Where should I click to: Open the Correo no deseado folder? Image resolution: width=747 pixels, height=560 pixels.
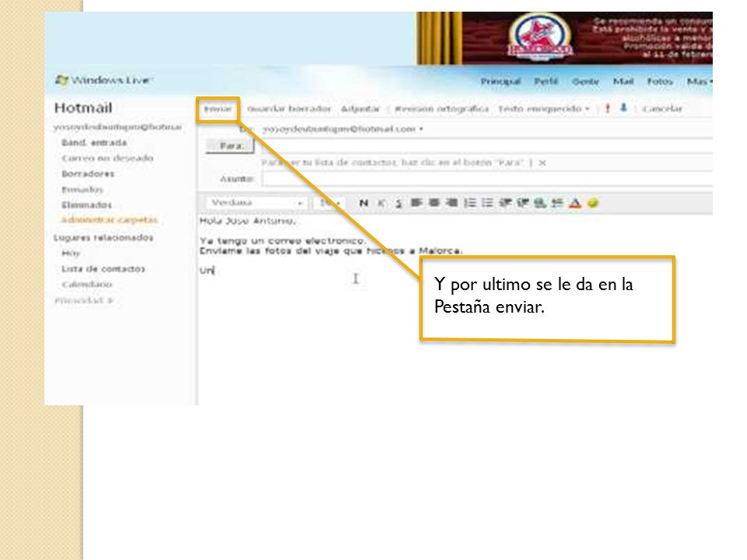[107, 158]
